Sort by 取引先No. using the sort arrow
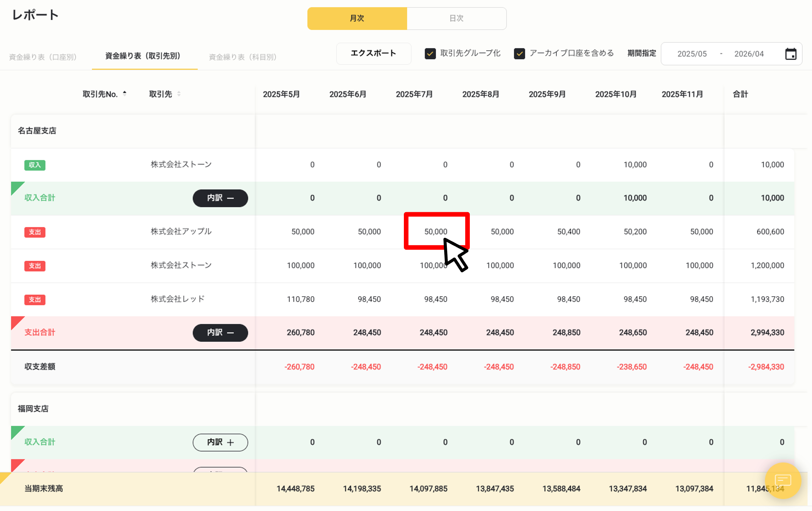Viewport: 812px width, 511px height. (125, 94)
